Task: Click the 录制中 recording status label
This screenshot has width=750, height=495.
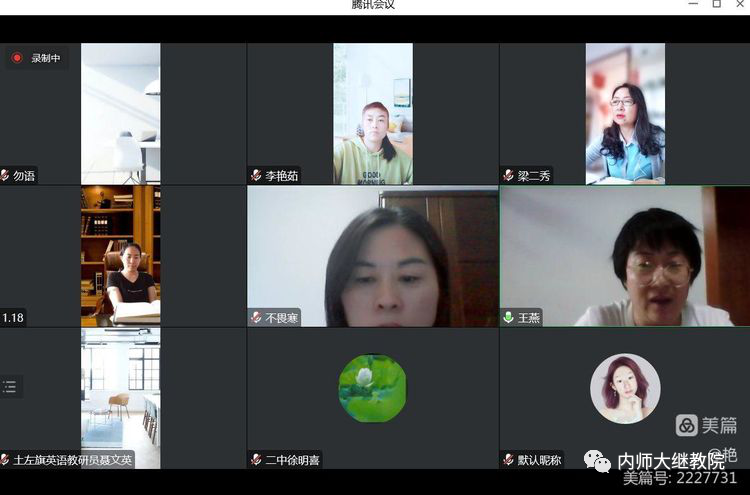Action: click(46, 58)
